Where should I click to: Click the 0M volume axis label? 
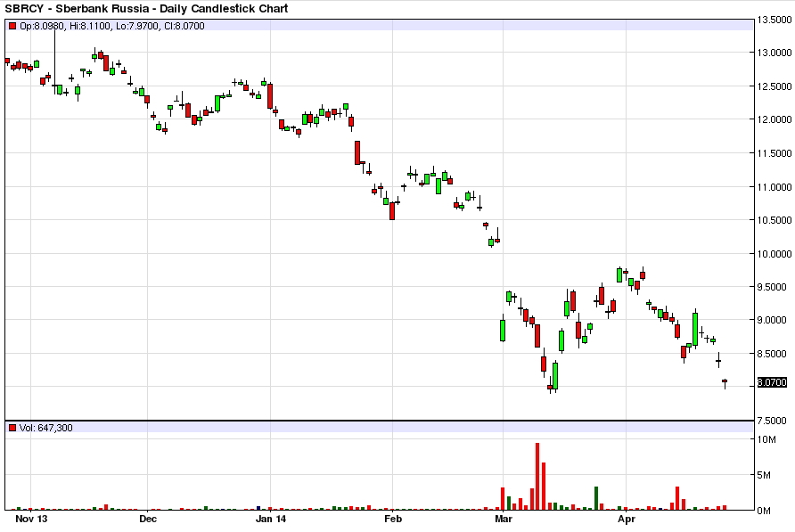tap(764, 511)
